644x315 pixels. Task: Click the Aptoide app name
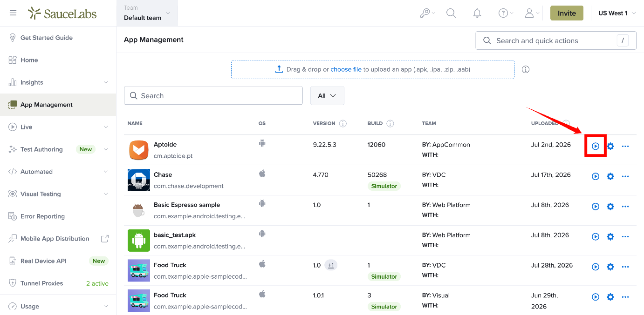point(165,145)
